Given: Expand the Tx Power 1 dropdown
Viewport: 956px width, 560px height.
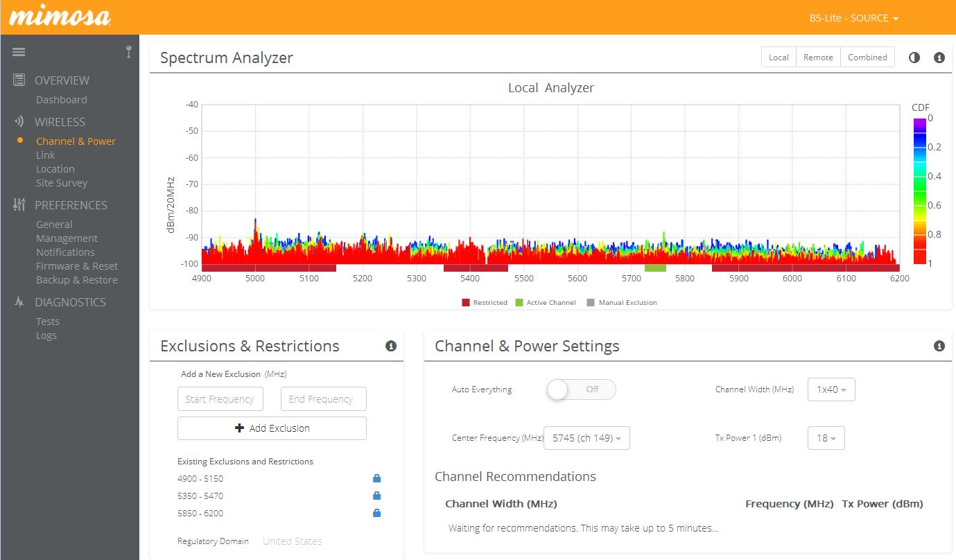Looking at the screenshot, I should point(826,438).
